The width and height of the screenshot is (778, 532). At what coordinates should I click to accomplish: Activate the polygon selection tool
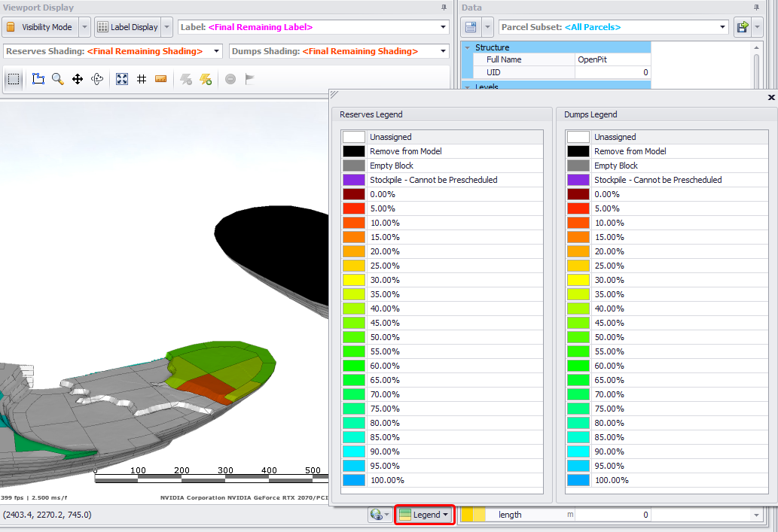38,79
